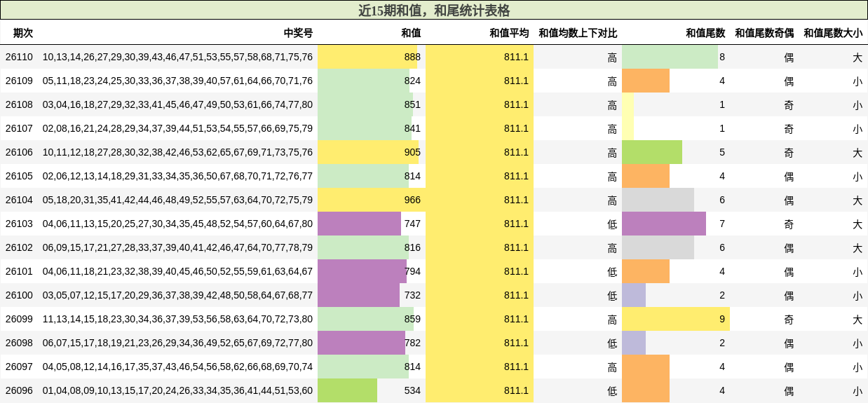Click period number 26102
The image size is (868, 403).
point(19,247)
